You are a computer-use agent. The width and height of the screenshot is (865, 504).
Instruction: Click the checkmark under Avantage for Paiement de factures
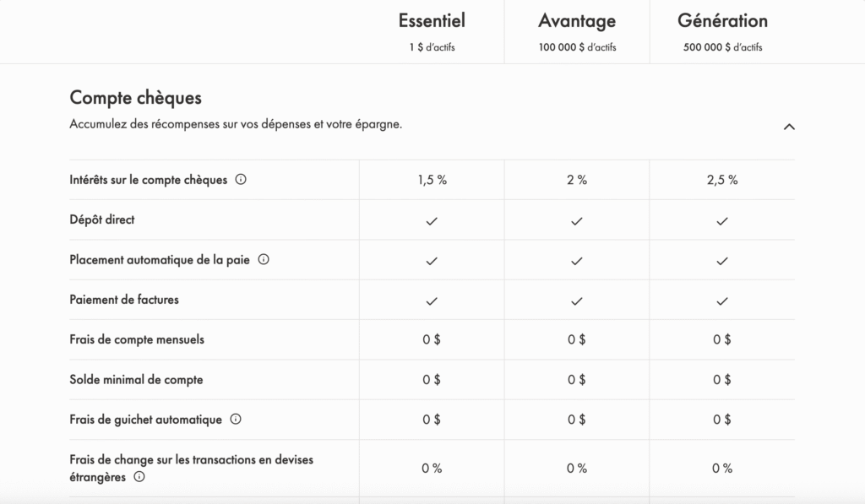(x=576, y=300)
